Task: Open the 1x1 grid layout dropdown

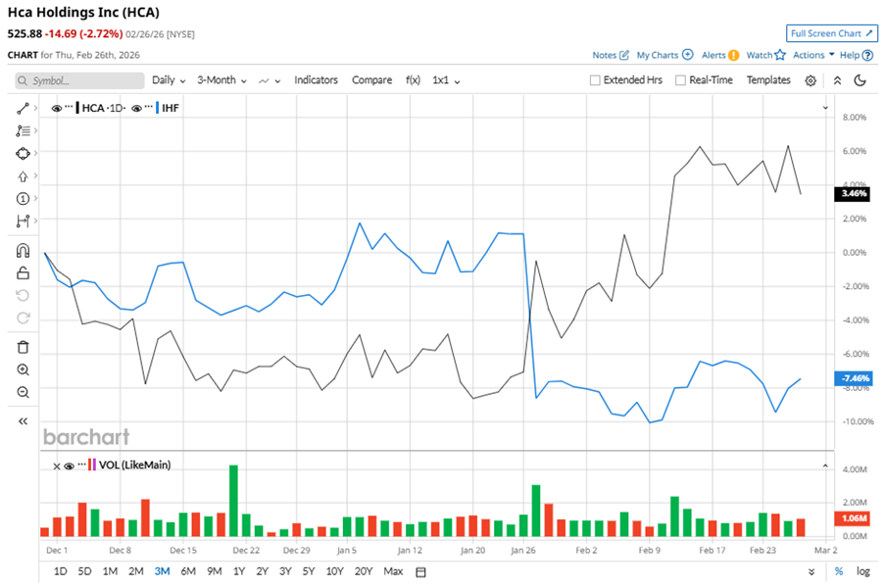Action: 446,80
